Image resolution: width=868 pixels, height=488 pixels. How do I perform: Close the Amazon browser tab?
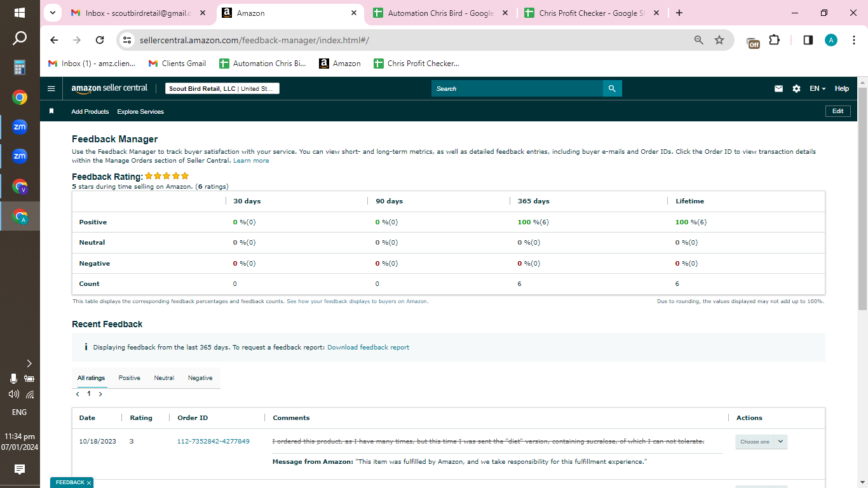tap(354, 13)
